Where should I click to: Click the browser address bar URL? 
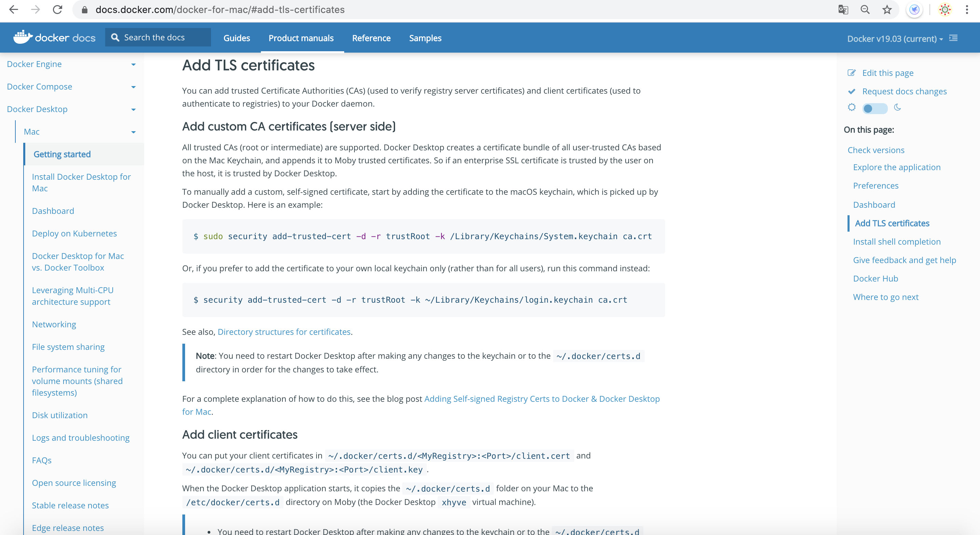pyautogui.click(x=220, y=10)
